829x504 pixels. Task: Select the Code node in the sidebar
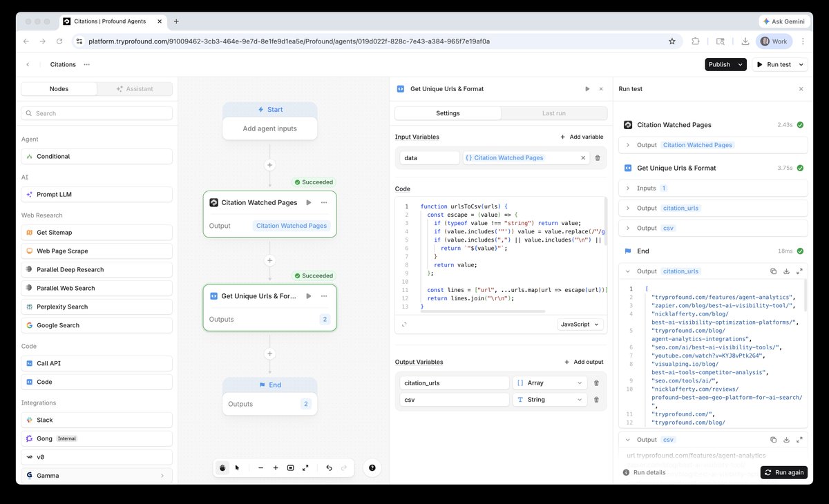point(97,382)
